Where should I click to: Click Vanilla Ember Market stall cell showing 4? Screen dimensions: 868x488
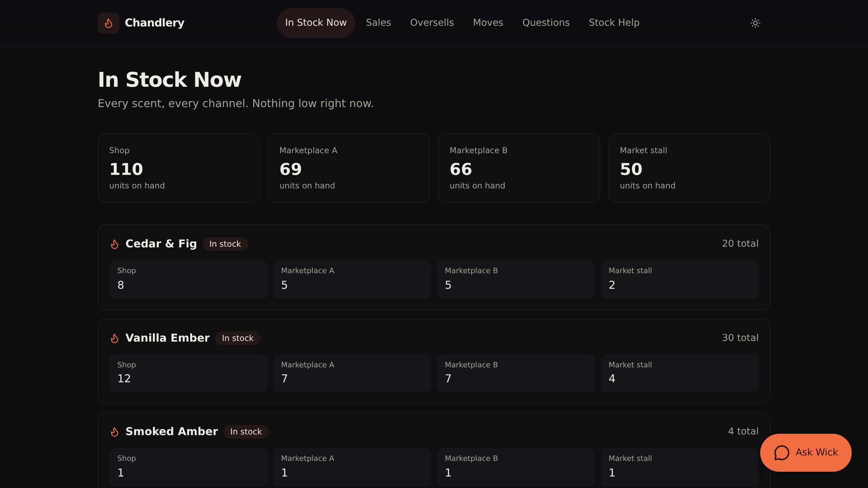679,373
